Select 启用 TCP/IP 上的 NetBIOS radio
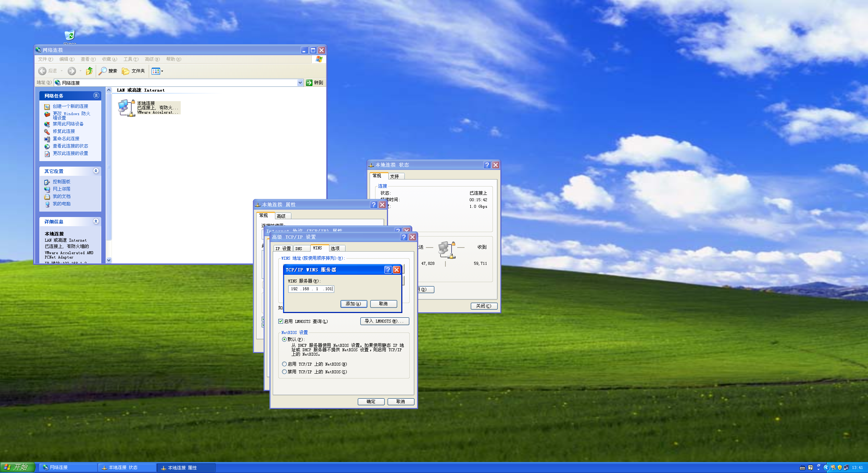Image resolution: width=868 pixels, height=473 pixels. click(x=284, y=364)
